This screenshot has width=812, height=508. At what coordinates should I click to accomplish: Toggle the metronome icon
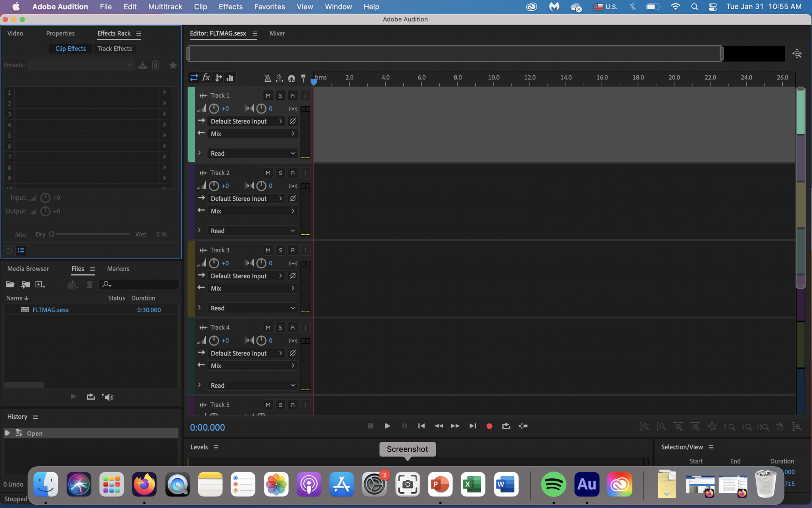268,78
